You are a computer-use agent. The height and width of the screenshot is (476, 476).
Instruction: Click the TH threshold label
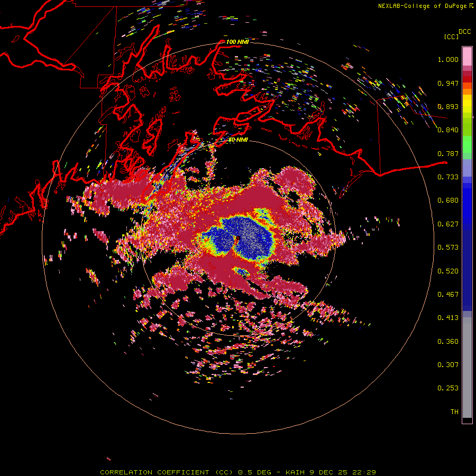pyautogui.click(x=454, y=412)
